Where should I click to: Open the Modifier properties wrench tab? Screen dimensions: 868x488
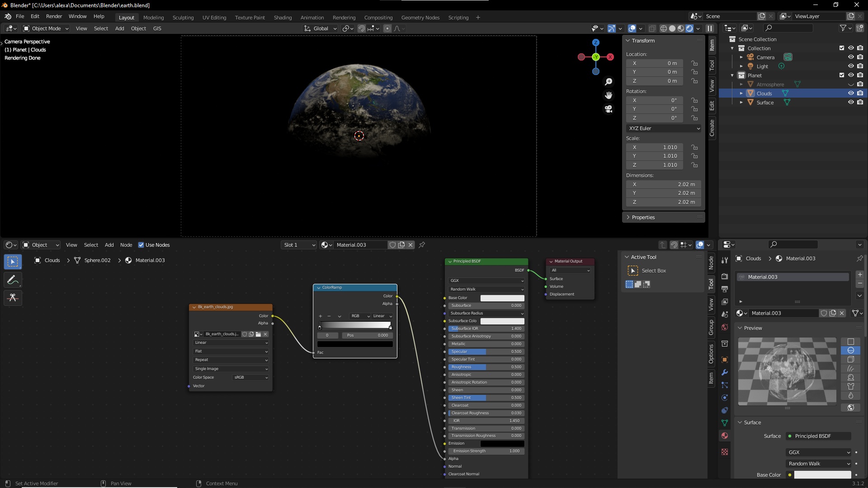click(x=725, y=372)
